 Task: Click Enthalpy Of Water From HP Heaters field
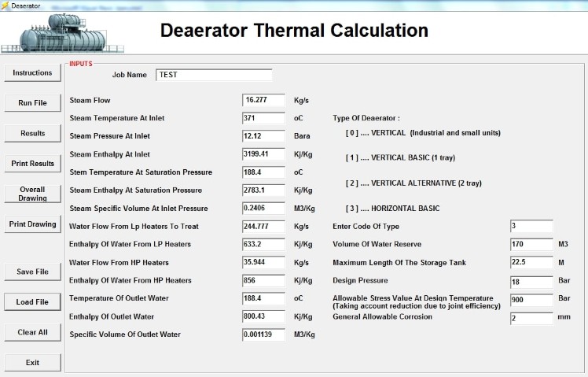point(263,280)
